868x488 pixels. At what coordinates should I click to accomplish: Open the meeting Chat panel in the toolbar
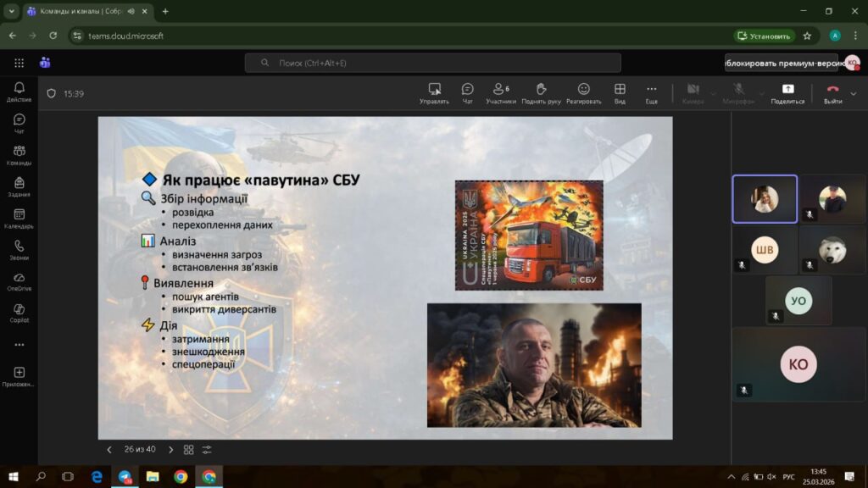click(x=467, y=92)
